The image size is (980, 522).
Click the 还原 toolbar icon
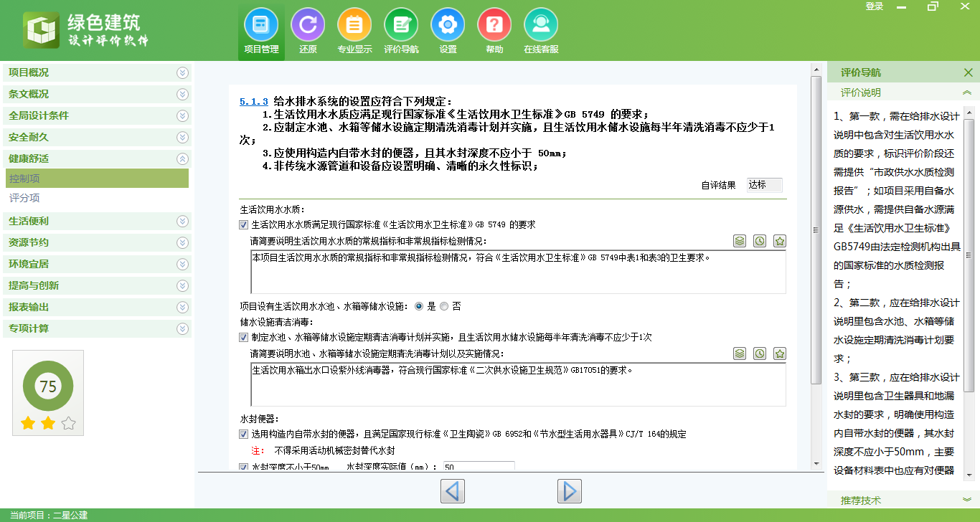point(308,31)
